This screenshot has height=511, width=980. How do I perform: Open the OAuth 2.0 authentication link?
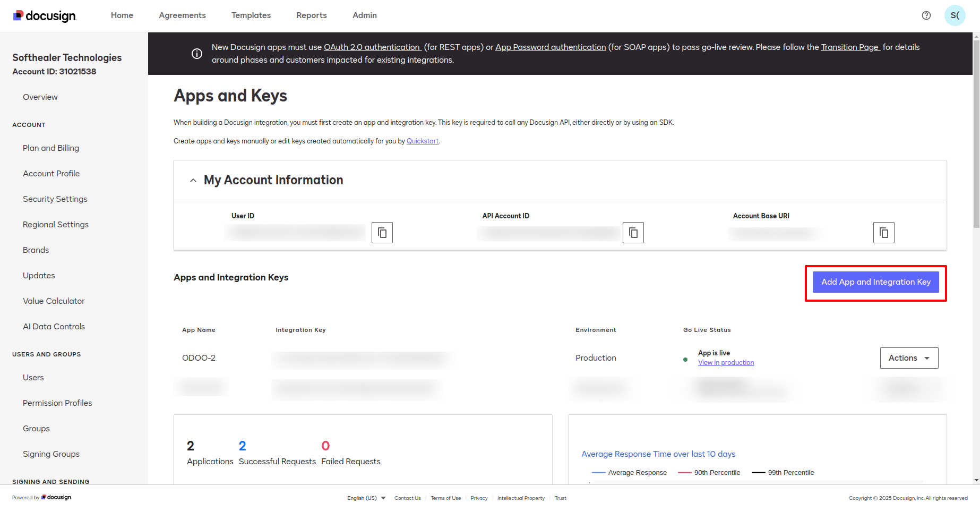point(372,47)
